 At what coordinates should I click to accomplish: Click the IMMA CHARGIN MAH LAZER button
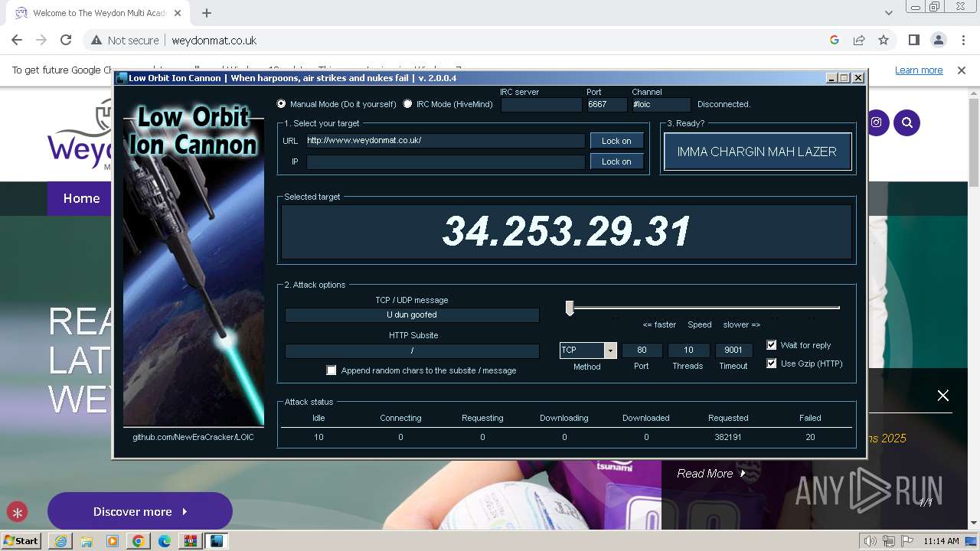tap(757, 152)
